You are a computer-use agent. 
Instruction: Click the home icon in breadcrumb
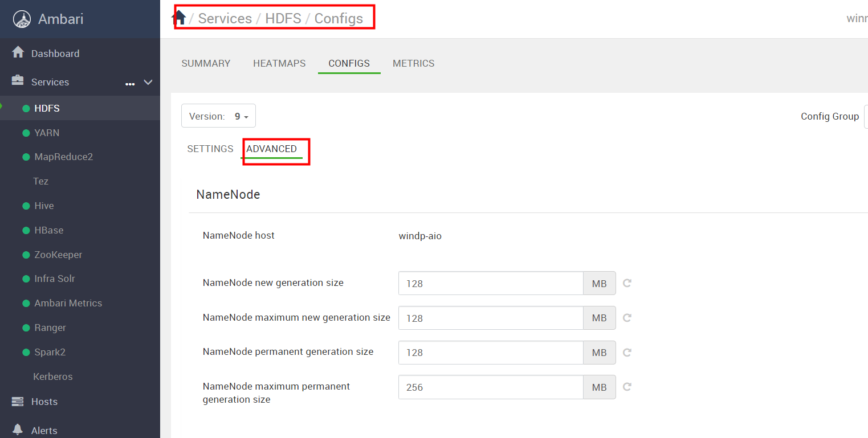click(x=179, y=18)
